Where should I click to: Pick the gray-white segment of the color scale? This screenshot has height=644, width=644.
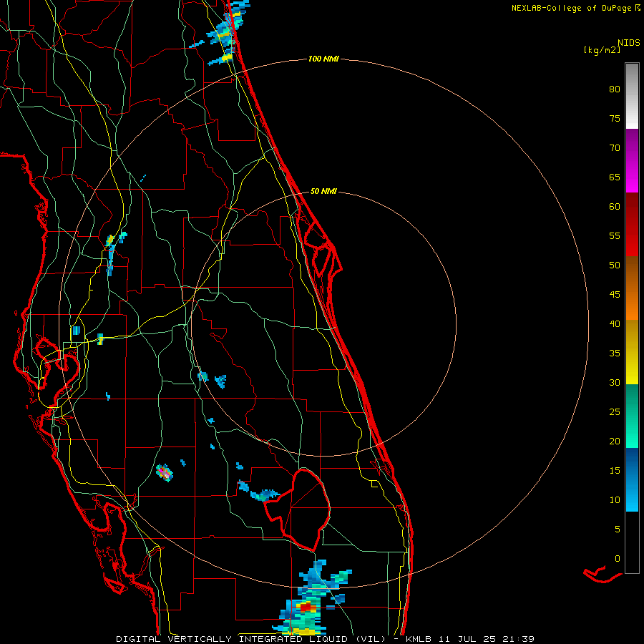tap(632, 96)
